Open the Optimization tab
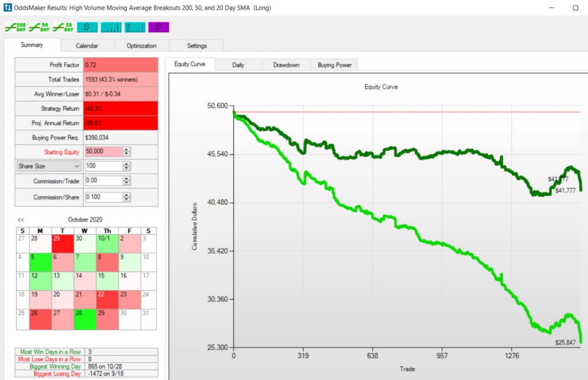The image size is (588, 380). click(x=141, y=46)
